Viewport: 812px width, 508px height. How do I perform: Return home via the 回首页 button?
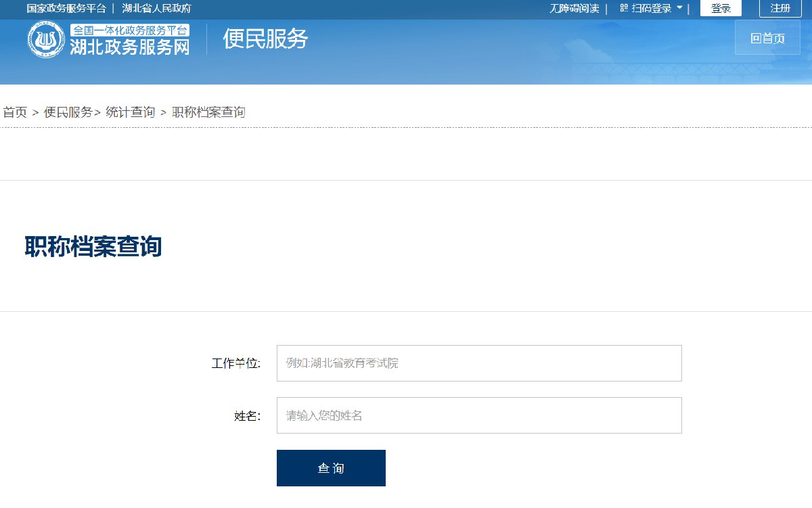(767, 38)
